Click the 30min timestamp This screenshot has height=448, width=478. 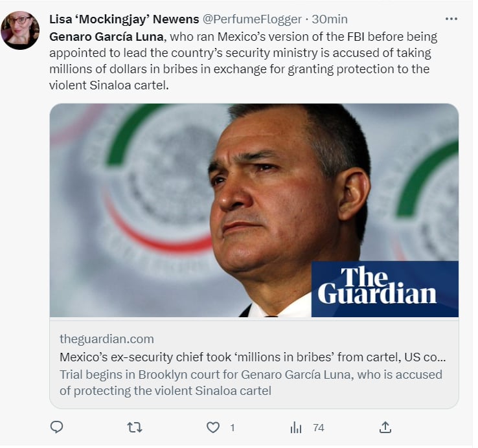330,19
